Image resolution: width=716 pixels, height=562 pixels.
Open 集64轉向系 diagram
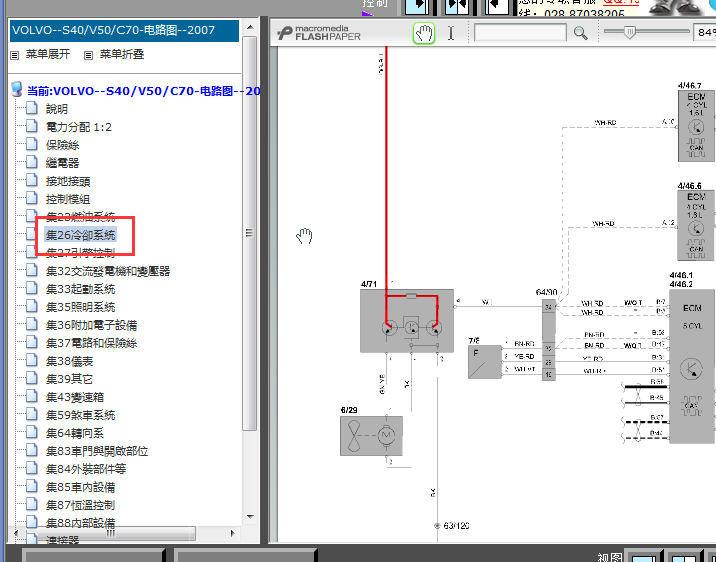[x=75, y=433]
